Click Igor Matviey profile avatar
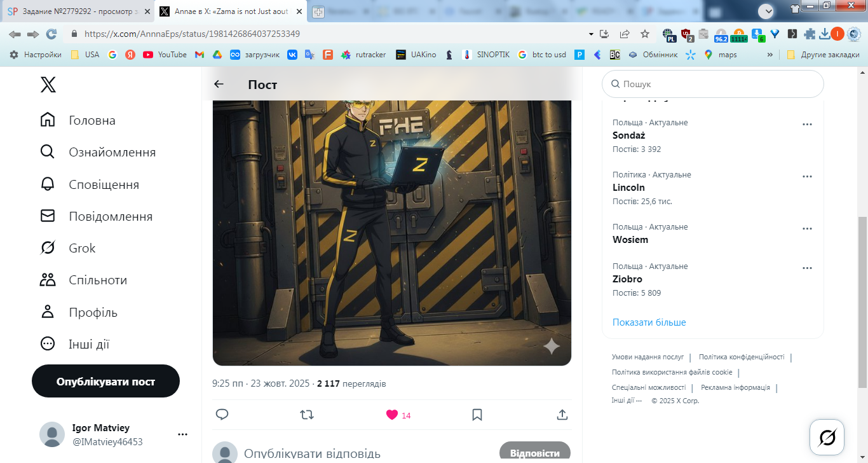The height and width of the screenshot is (463, 868). pos(52,434)
